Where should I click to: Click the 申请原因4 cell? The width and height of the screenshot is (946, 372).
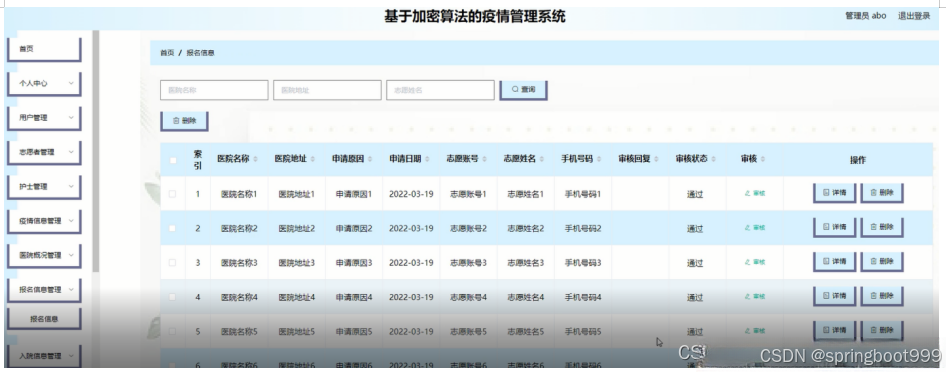tap(354, 297)
